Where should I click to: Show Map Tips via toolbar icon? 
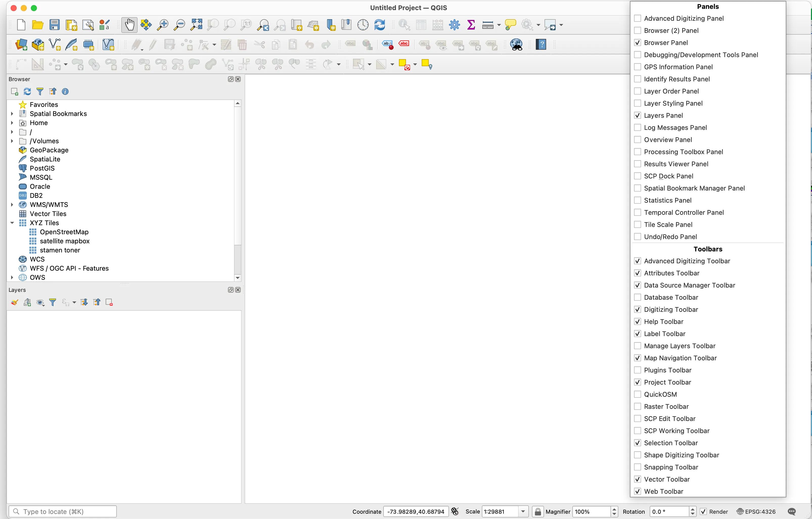tap(511, 25)
